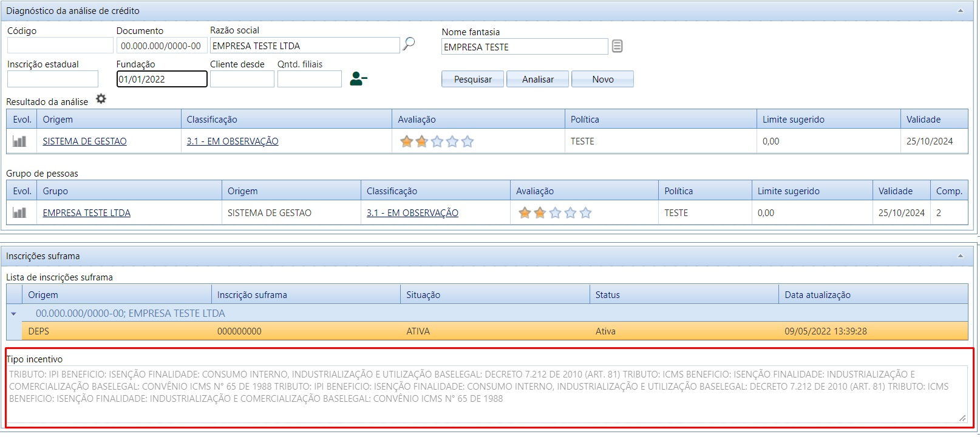Click Origem column header in Resultado da análise
This screenshot has height=437, width=980.
(x=109, y=120)
